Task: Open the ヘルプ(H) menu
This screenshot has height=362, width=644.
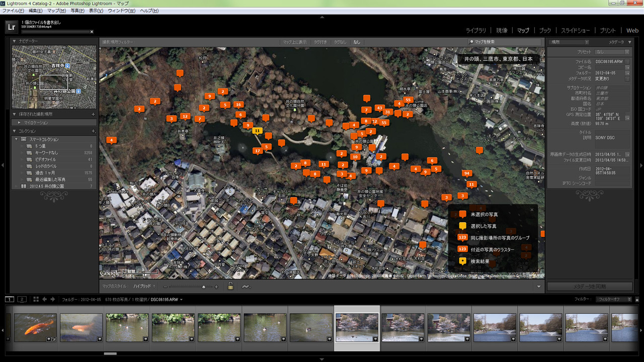Action: point(149,11)
